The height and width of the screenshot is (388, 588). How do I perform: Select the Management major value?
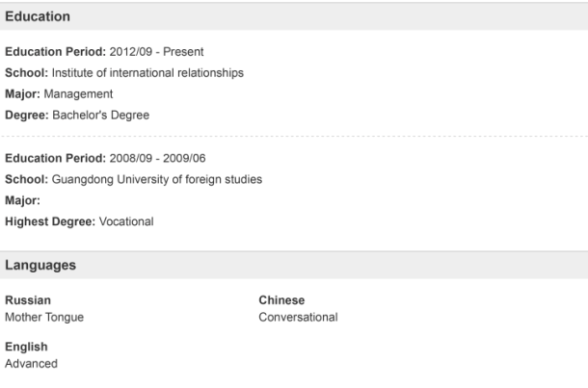point(80,93)
